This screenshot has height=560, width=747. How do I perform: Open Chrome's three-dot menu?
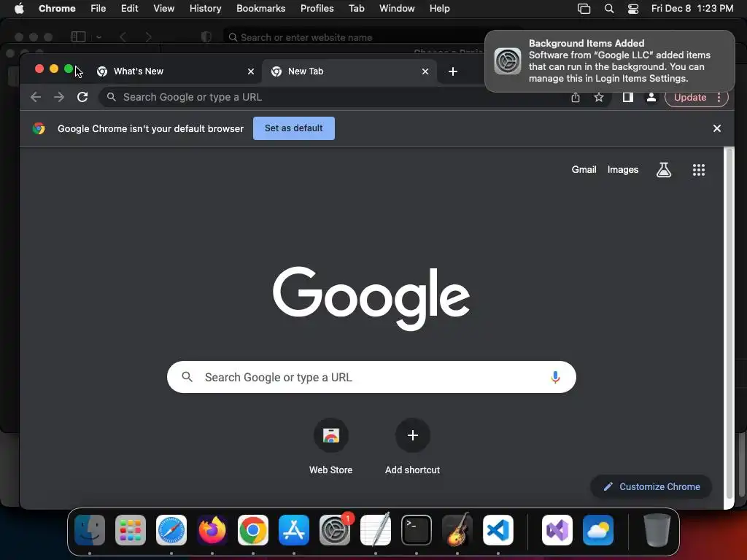coord(719,98)
